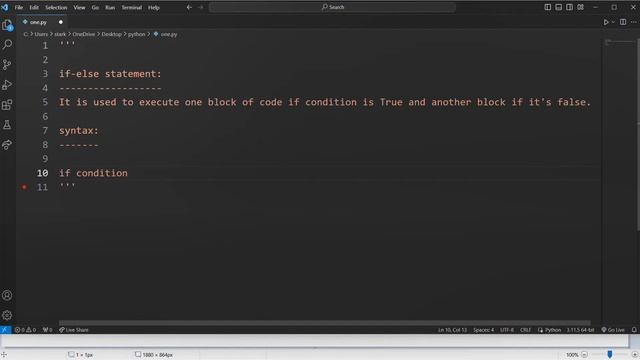The width and height of the screenshot is (640, 360).
Task: Open the Live Share activity bar icon
Action: (7, 144)
